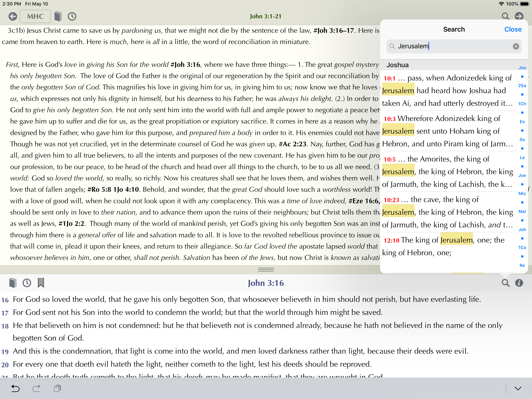
Task: Clear the Jerusalem search text
Action: click(516, 46)
